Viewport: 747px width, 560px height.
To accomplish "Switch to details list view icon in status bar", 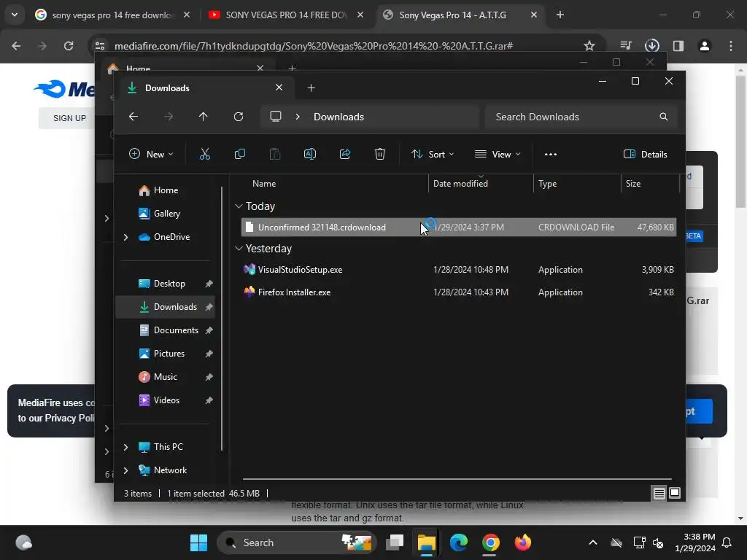I will coord(659,494).
